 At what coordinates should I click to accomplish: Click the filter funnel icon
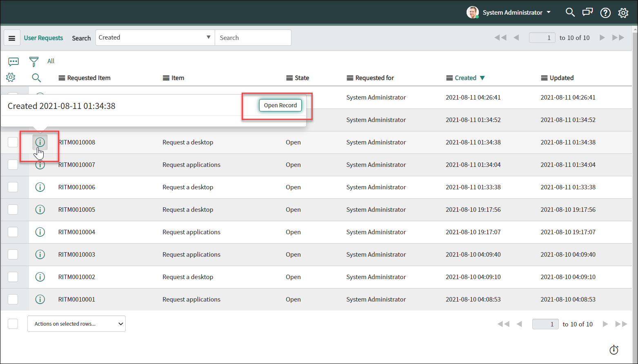[33, 62]
